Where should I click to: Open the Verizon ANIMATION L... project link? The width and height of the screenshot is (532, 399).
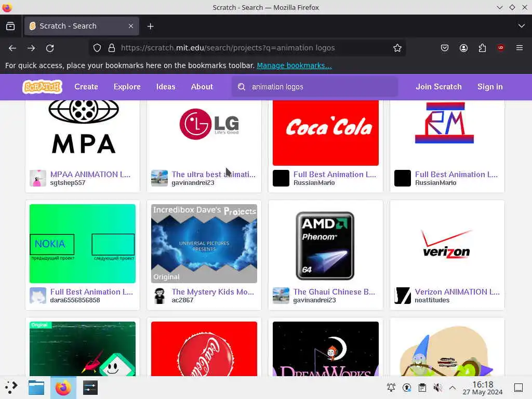(457, 292)
